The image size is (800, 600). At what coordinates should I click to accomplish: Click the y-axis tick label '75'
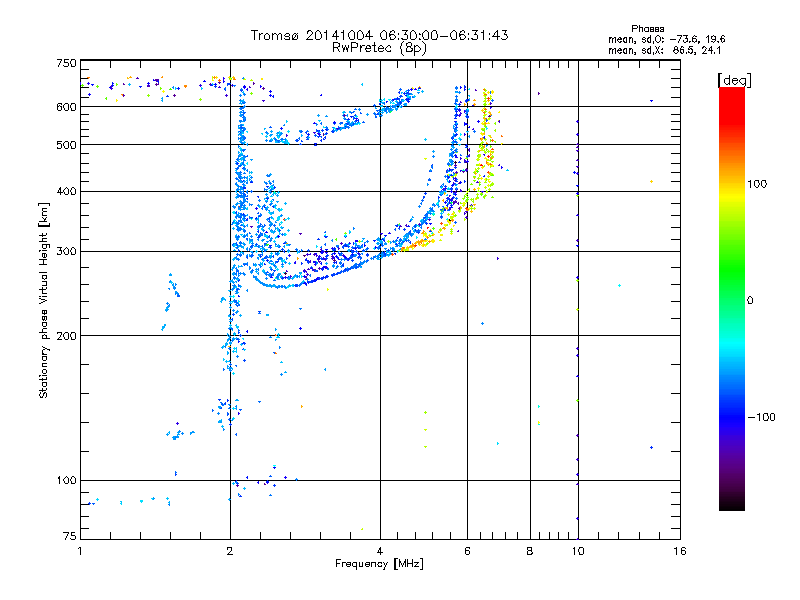pyautogui.click(x=70, y=536)
